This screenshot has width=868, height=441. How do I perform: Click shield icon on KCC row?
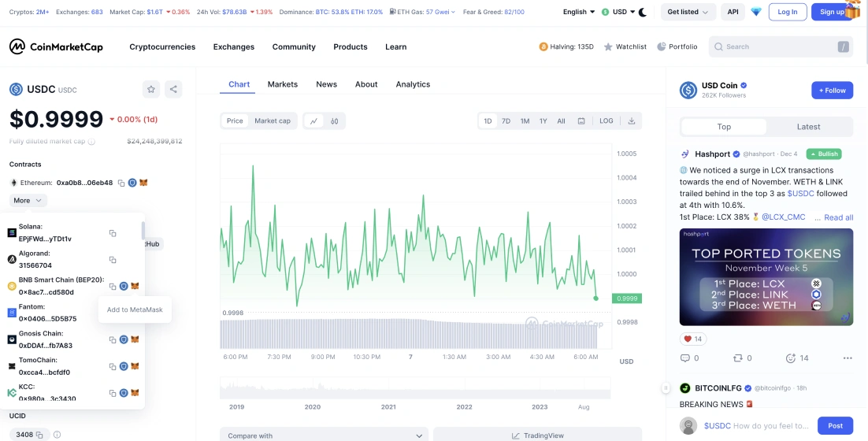tap(124, 393)
